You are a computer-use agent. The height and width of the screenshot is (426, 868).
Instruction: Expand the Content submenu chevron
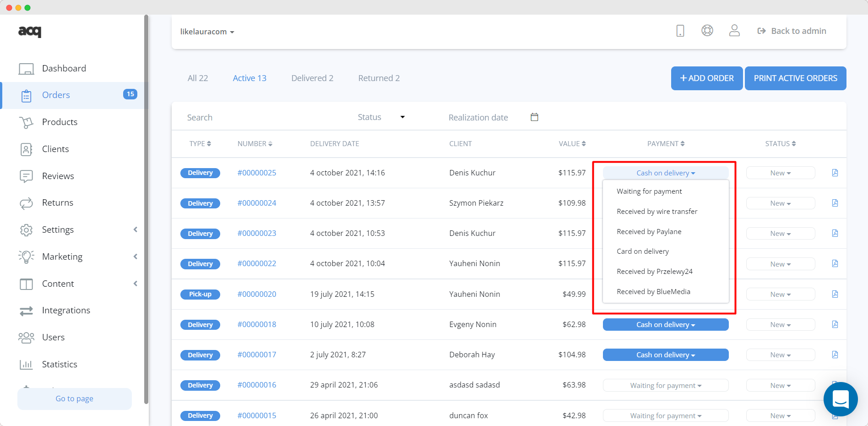click(x=136, y=284)
